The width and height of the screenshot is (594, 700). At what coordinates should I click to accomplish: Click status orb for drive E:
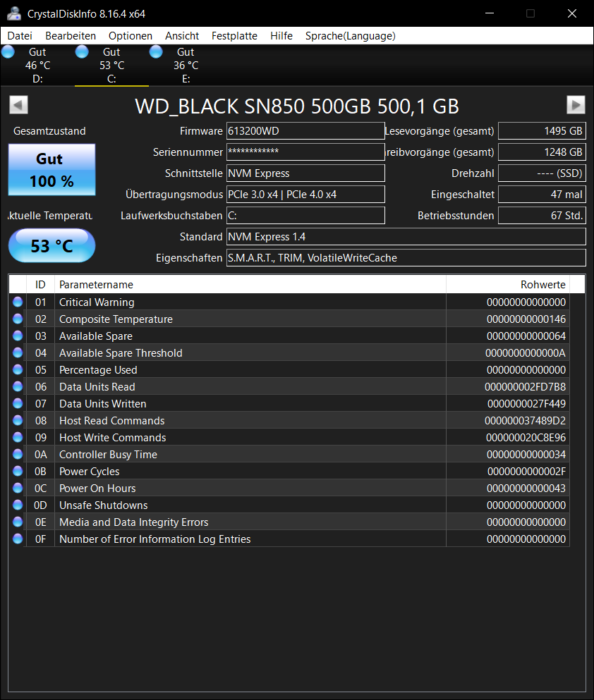point(156,51)
